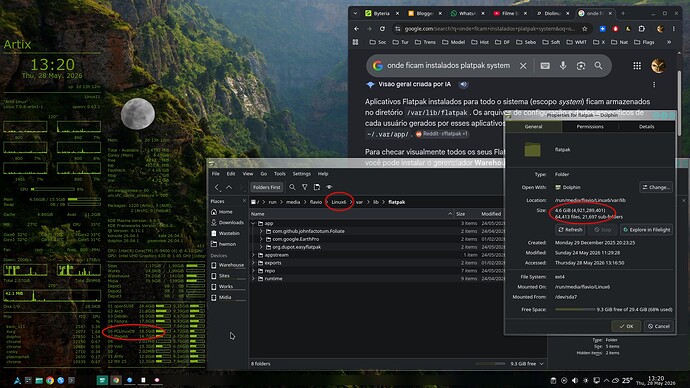This screenshot has width=690, height=388.
Task: Click Refresh button in Properties dialog
Action: (570, 230)
